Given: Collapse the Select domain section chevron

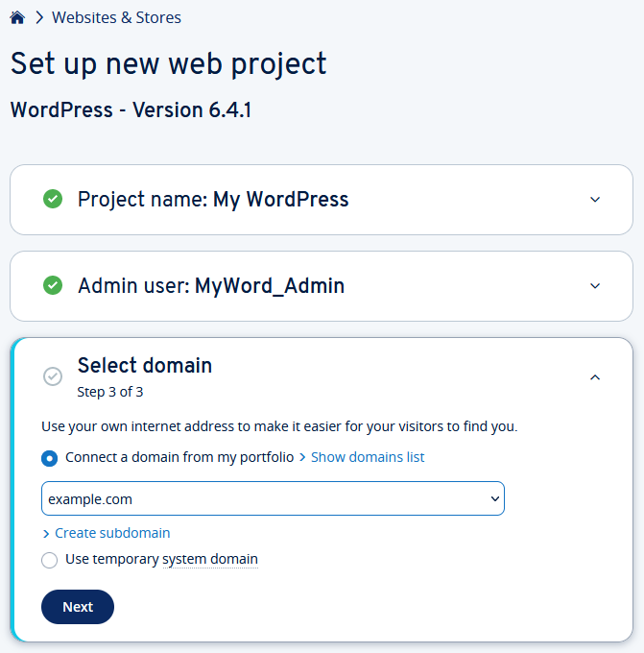Looking at the screenshot, I should coord(595,377).
